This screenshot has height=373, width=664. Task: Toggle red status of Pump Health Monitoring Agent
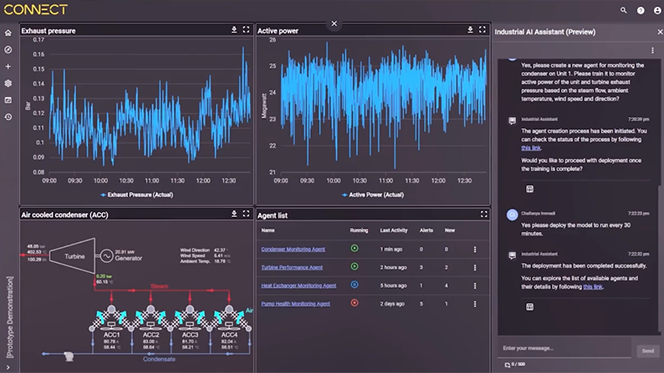(354, 303)
